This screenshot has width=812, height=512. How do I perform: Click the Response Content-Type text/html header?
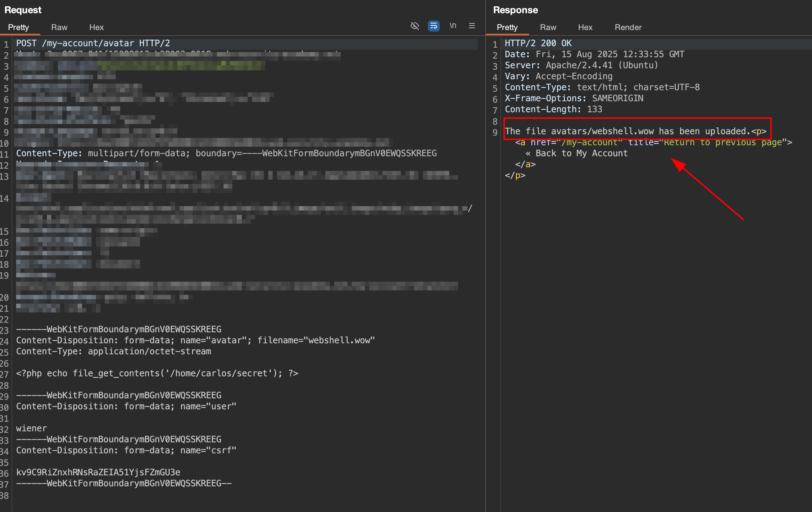click(x=602, y=87)
